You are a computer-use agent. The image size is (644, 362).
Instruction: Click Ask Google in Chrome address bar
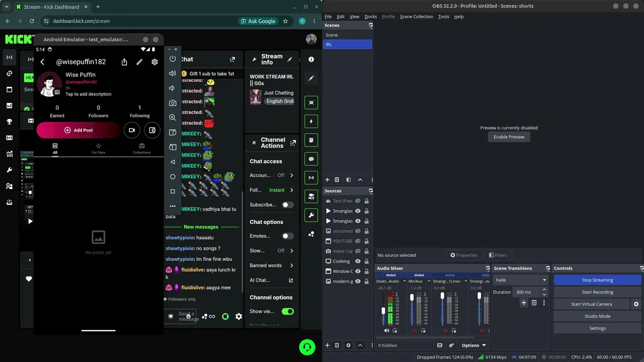click(258, 21)
